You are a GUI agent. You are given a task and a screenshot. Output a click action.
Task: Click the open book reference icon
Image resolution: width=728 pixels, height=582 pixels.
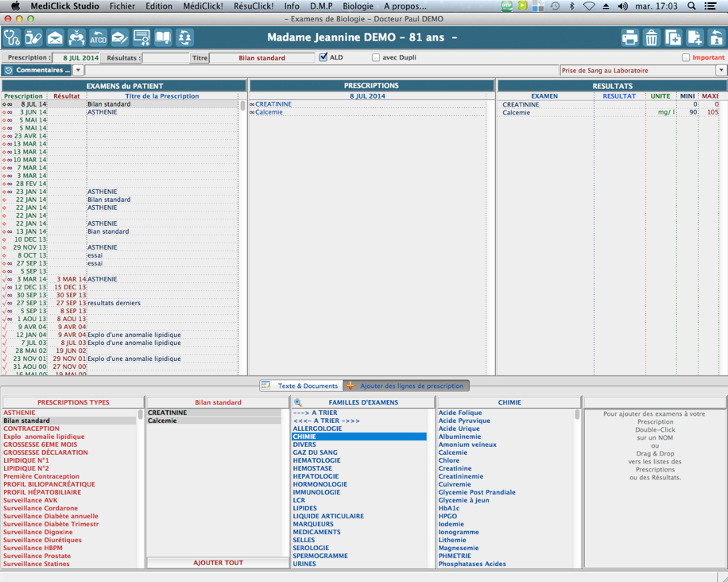click(163, 37)
